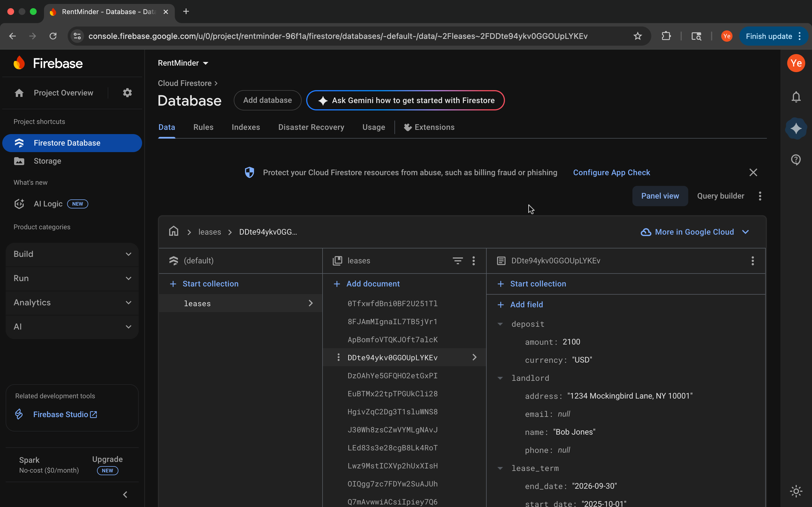The image size is (812, 507).
Task: Switch to the Rules tab
Action: [203, 127]
